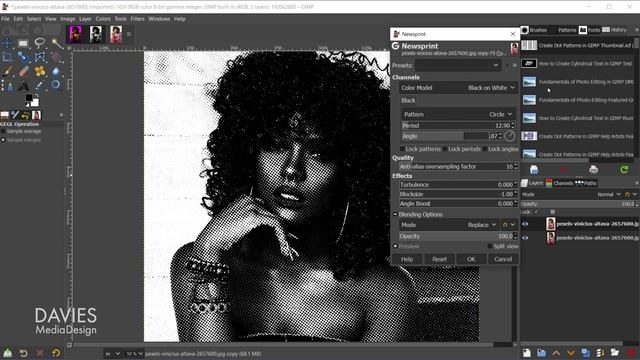Toggle Sample average checkbox
This screenshot has height=360, width=640.
(3, 131)
